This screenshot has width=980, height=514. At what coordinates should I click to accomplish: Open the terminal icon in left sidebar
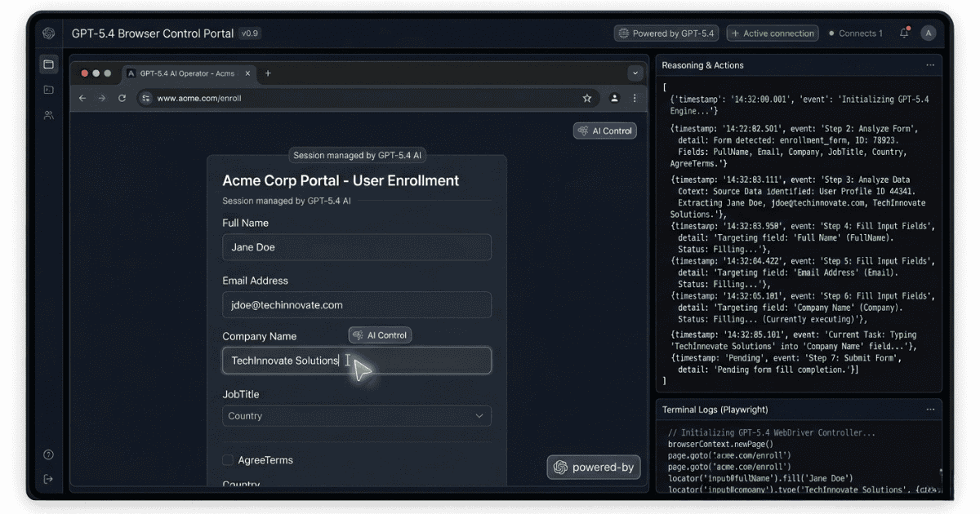coord(48,90)
